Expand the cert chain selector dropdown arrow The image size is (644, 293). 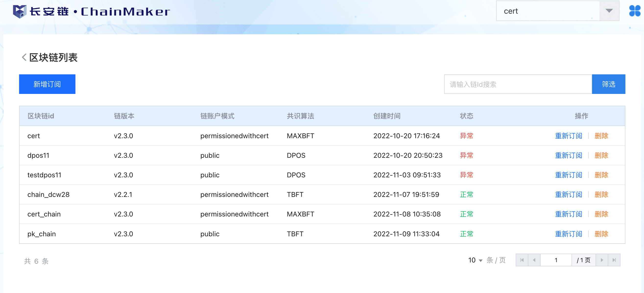[609, 11]
